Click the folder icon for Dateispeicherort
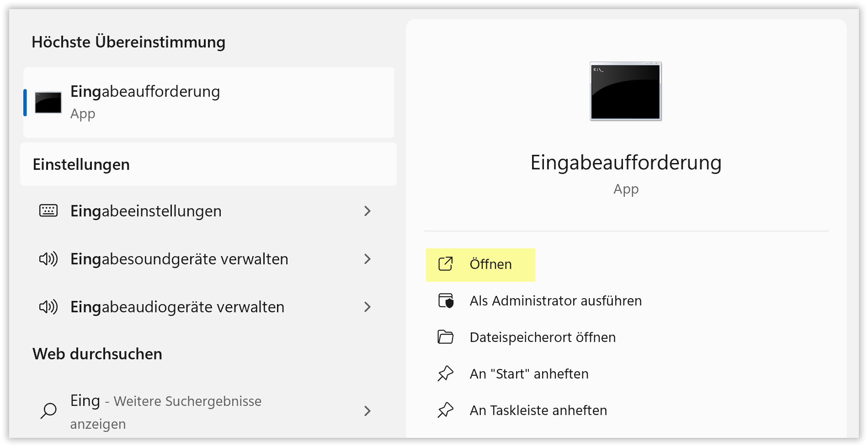Image resolution: width=868 pixels, height=447 pixels. pyautogui.click(x=446, y=337)
